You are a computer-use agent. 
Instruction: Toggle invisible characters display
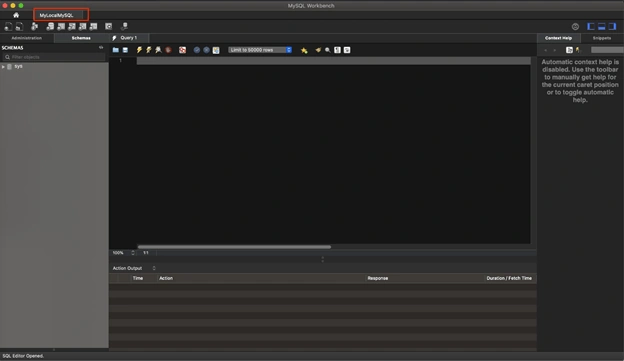click(x=337, y=50)
